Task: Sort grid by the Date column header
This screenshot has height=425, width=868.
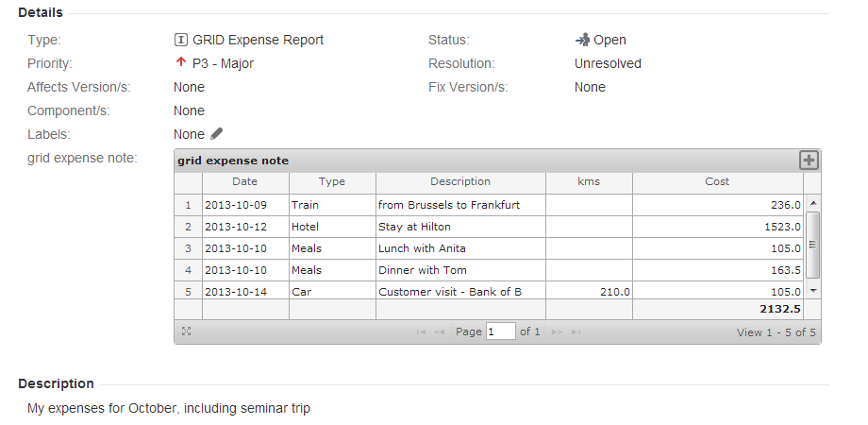Action: coord(245,181)
